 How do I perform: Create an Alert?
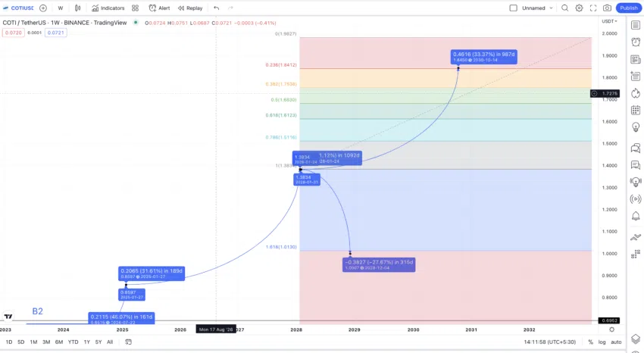coord(159,8)
